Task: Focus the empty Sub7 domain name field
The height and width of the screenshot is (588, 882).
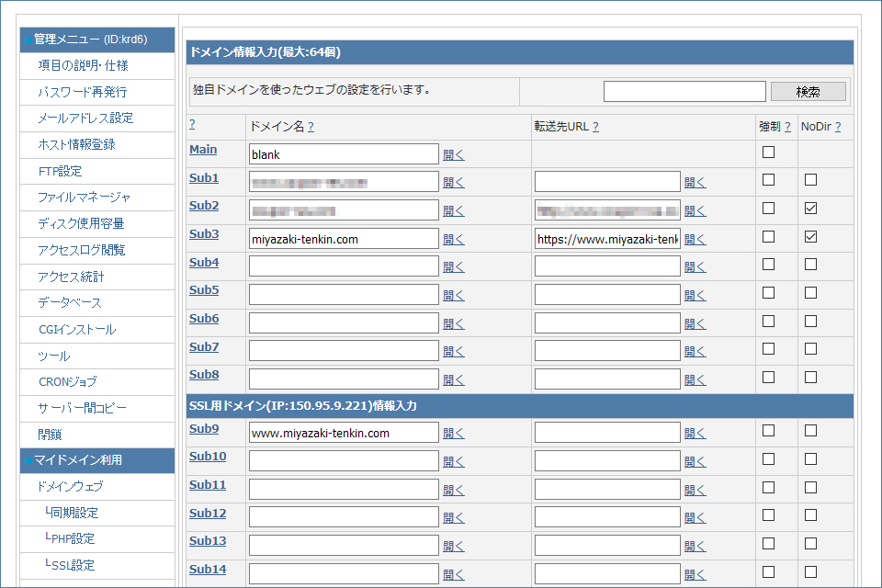Action: click(344, 351)
